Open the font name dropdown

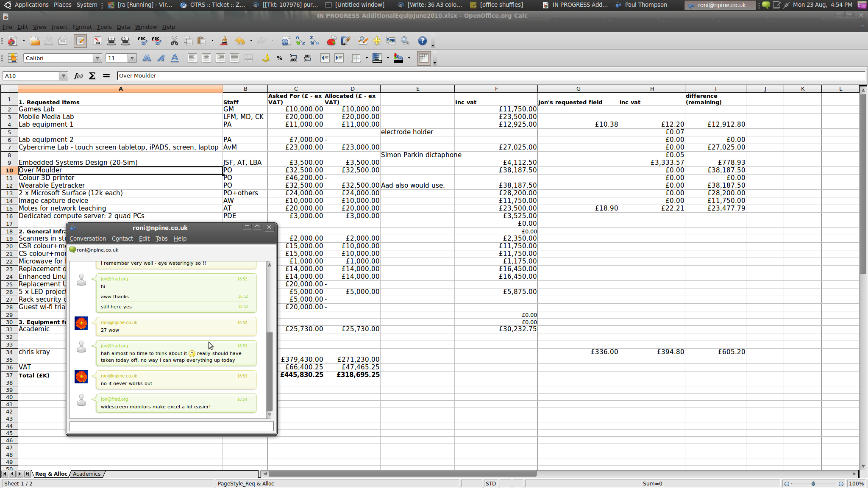pos(97,58)
